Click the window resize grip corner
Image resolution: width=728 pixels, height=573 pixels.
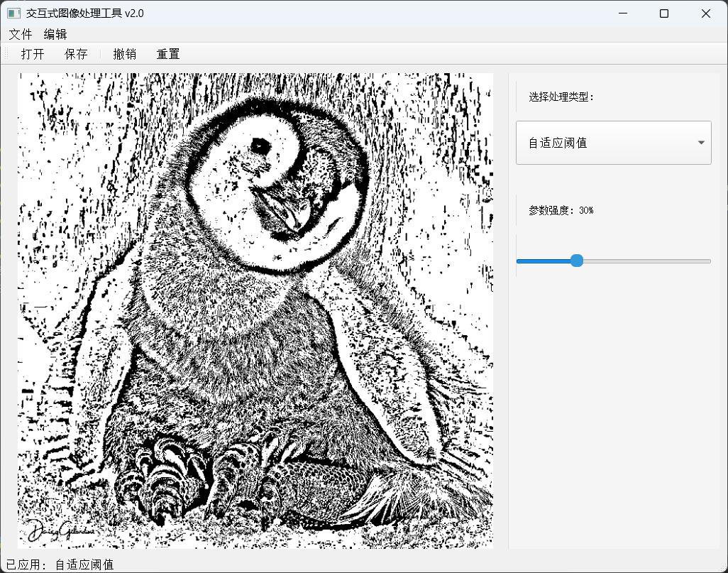pyautogui.click(x=723, y=568)
